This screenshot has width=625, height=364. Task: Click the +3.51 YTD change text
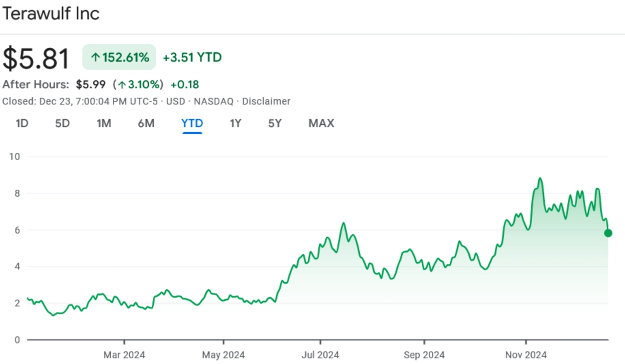click(x=192, y=58)
